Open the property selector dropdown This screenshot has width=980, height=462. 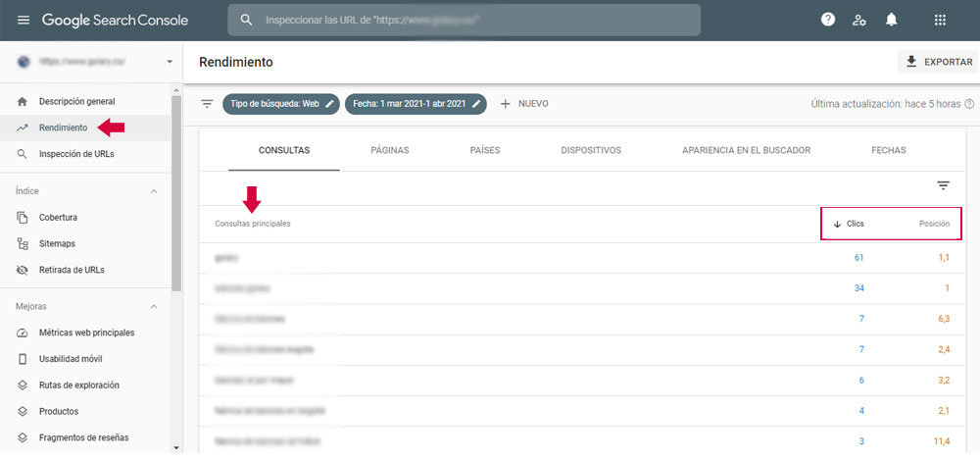click(169, 62)
